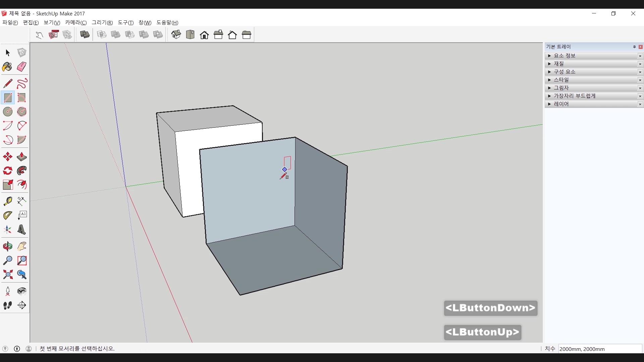
Task: Select the Eraser tool
Action: [x=22, y=67]
